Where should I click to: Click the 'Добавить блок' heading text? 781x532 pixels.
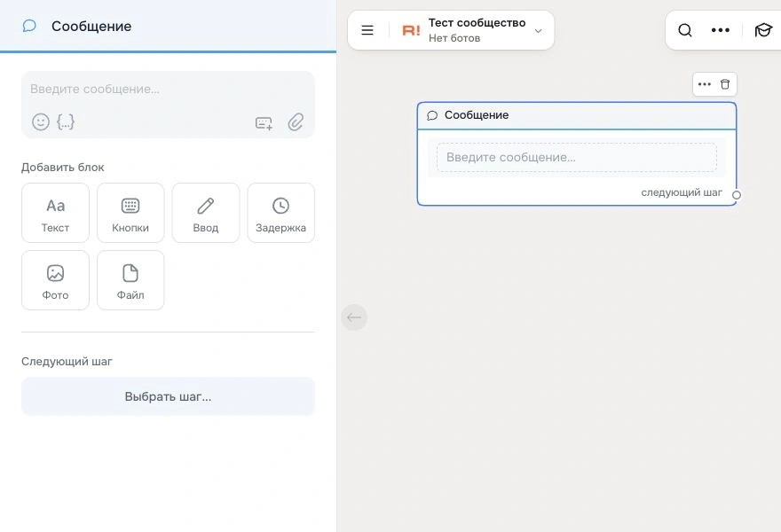(63, 168)
